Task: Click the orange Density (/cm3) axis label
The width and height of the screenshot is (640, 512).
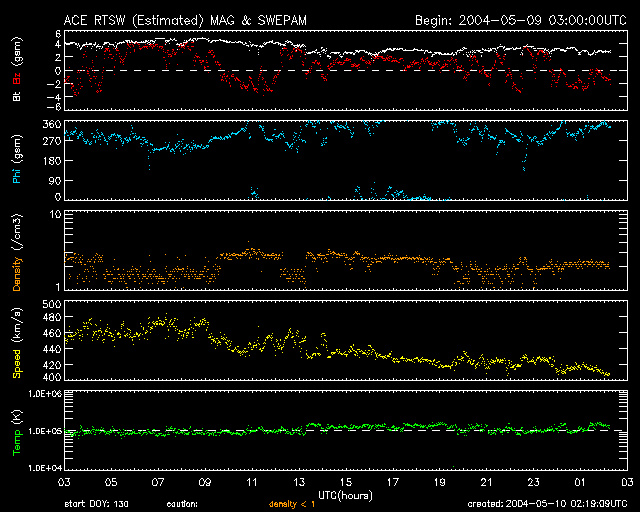Action: [17, 250]
